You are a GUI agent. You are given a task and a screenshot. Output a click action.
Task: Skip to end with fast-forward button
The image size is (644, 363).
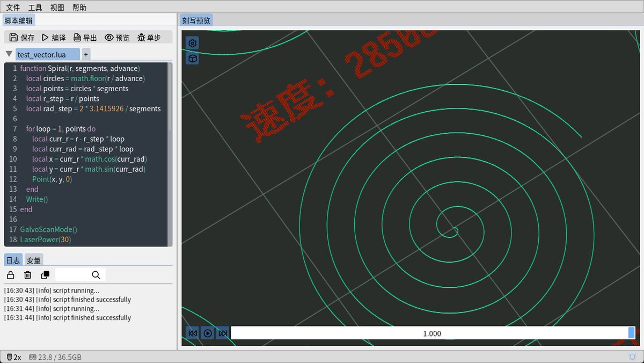(x=223, y=333)
